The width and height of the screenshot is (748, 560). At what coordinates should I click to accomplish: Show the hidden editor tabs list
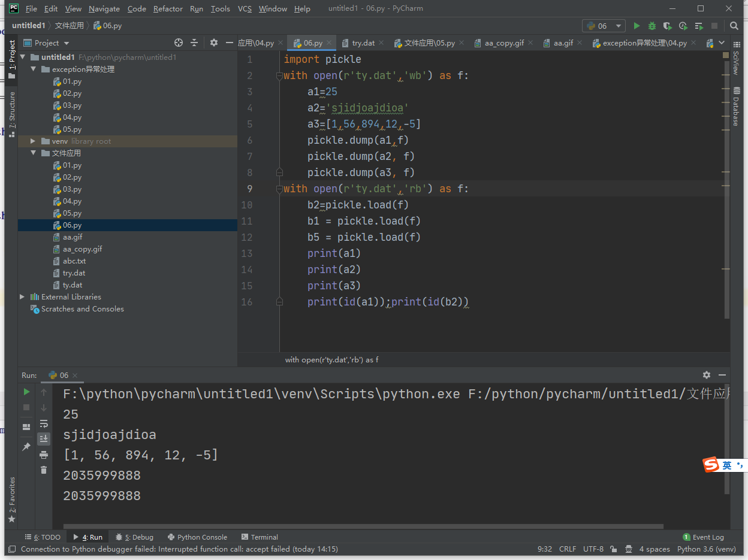(x=722, y=43)
